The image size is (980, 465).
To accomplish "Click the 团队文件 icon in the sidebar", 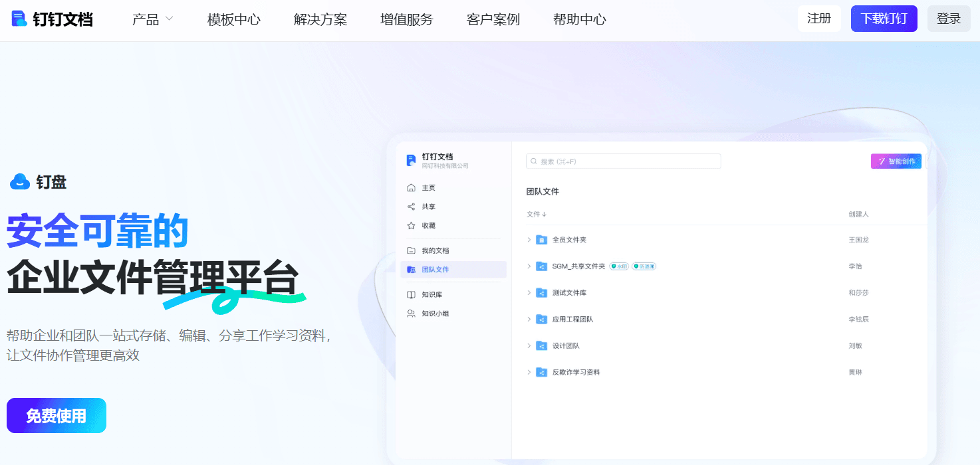I will (x=411, y=270).
